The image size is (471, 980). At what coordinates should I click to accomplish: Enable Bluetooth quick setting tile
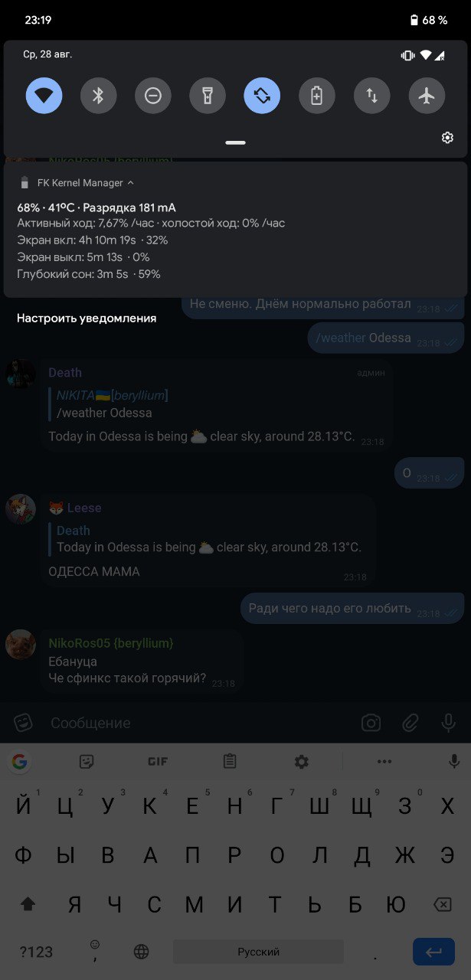tap(98, 96)
